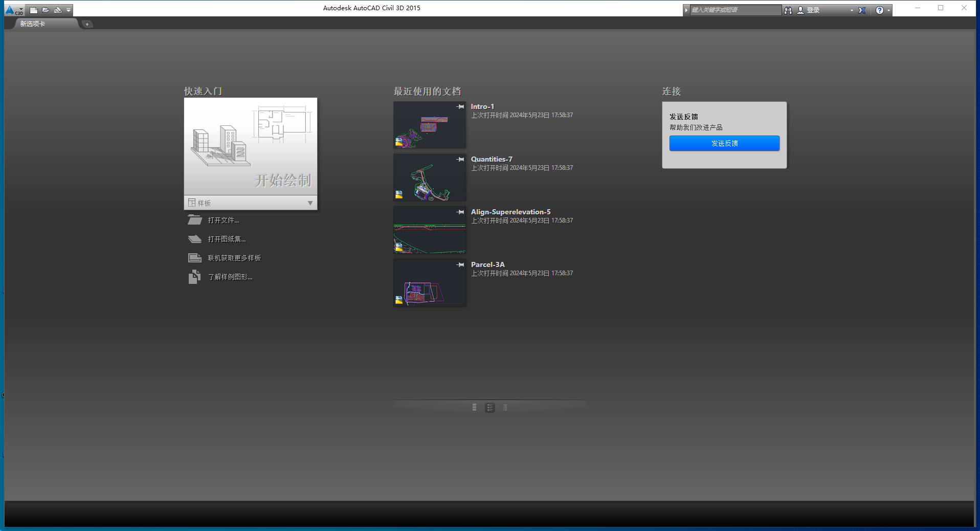Viewport: 980px width, 531px height.
Task: Click the Help question mark icon
Action: pos(879,10)
